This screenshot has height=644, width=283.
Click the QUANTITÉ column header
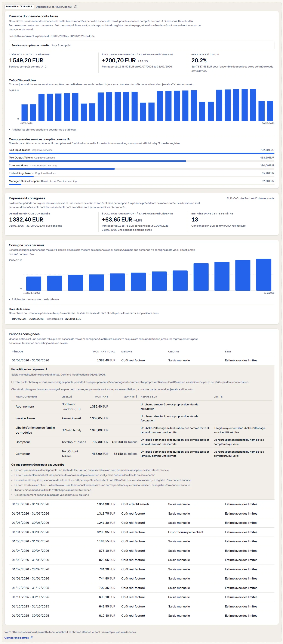tap(130, 396)
